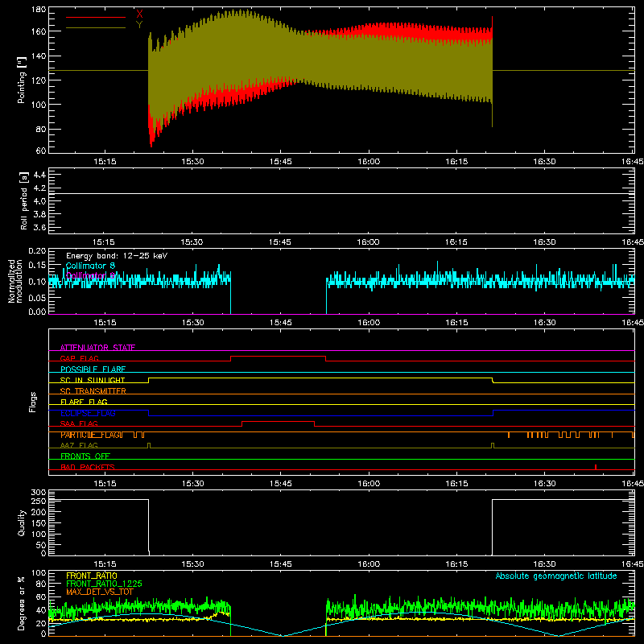Select the POSSIBLE_FLARE flag label

coord(93,369)
